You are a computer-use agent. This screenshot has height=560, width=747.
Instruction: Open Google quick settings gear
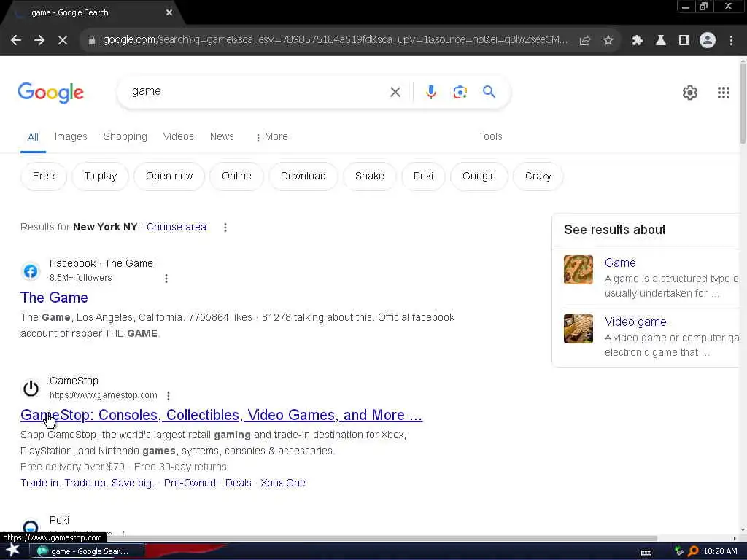coord(690,93)
